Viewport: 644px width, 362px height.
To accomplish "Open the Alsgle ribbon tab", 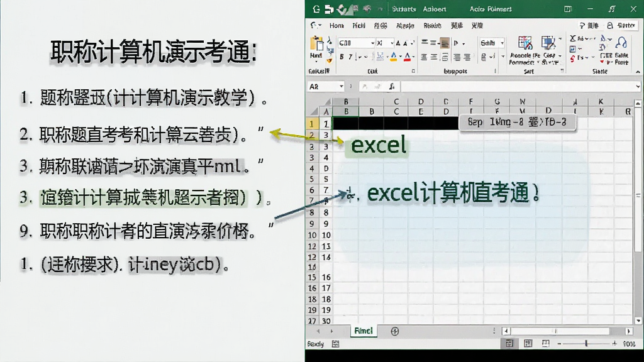I will 405,25.
